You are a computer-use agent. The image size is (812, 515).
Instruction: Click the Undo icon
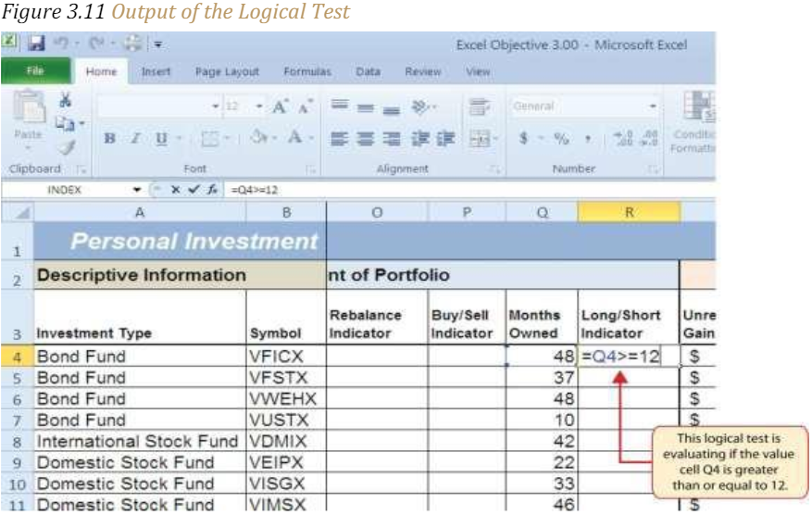[61, 44]
